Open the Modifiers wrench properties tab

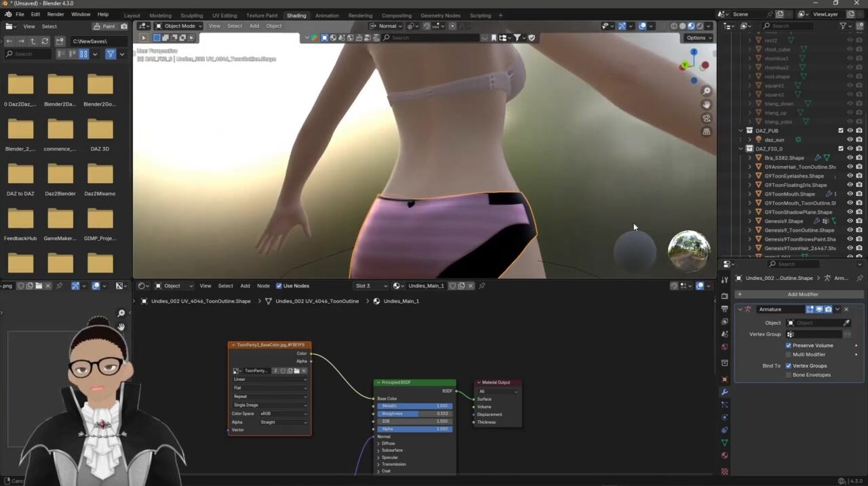coord(724,392)
